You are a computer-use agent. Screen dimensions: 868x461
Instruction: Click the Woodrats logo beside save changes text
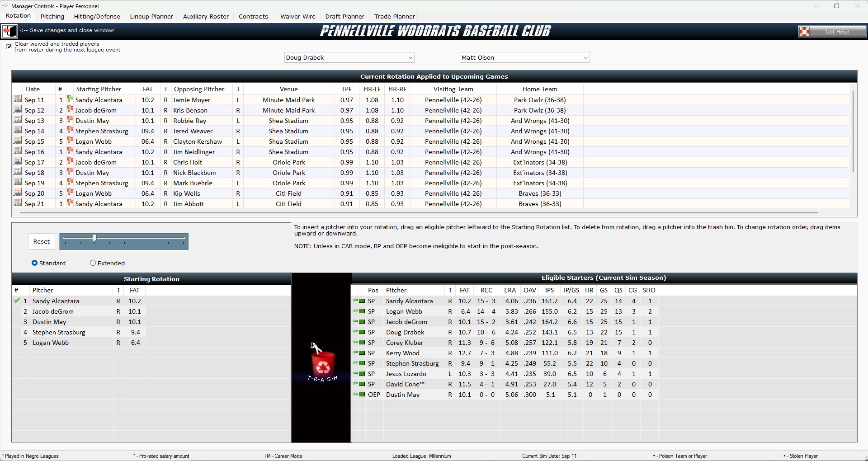(9, 31)
